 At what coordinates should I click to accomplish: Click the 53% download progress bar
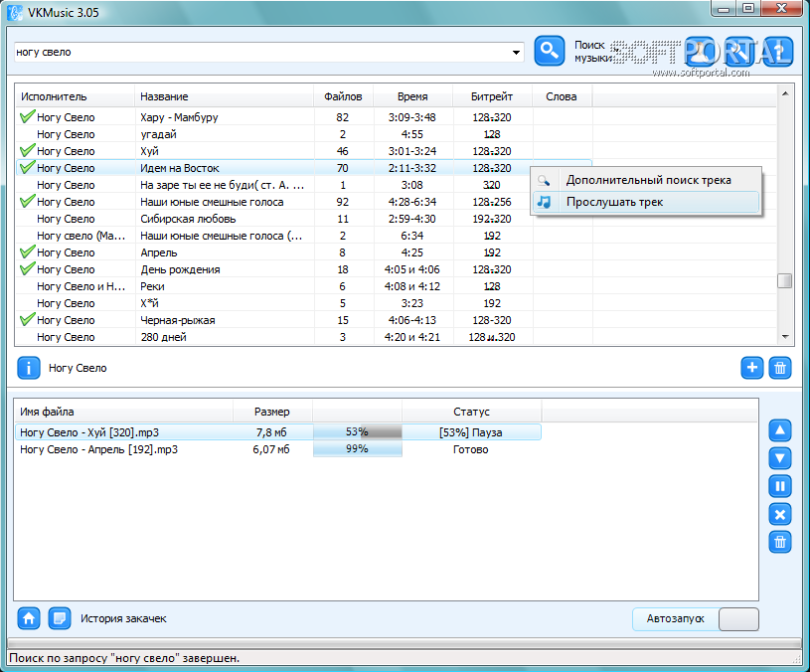click(x=357, y=432)
